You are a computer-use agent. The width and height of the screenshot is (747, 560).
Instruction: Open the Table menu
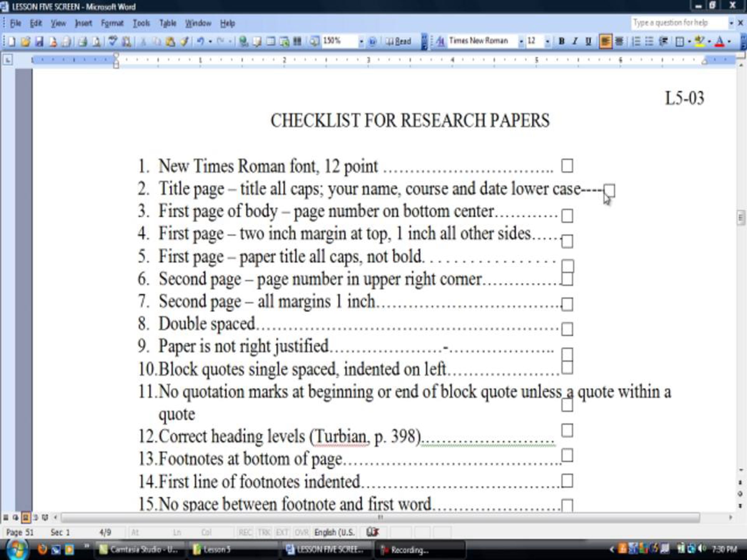pyautogui.click(x=168, y=23)
